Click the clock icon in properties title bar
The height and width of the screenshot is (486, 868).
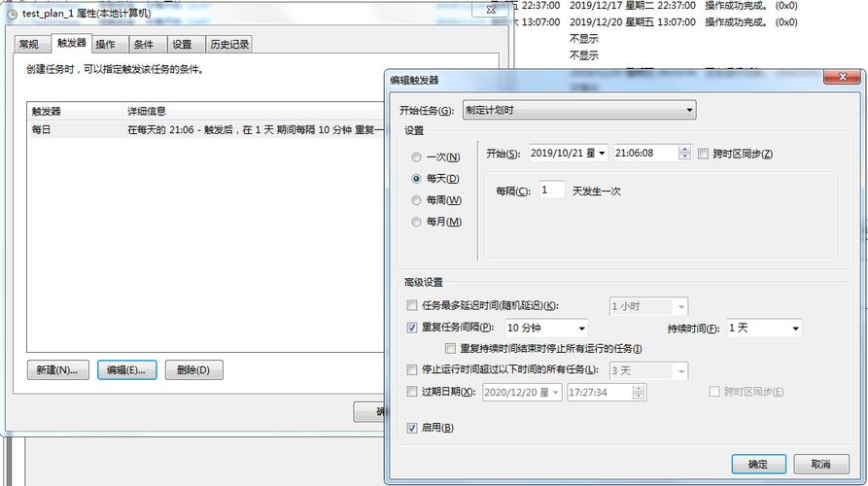point(13,14)
